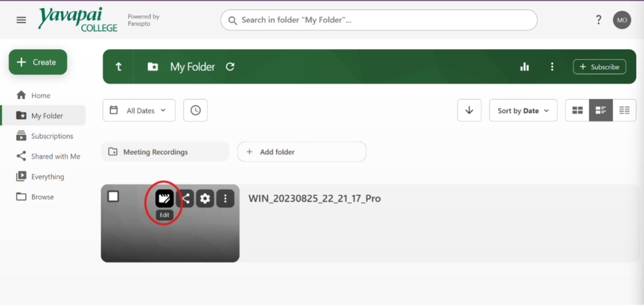
Task: Toggle sort direction arrow button
Action: coord(469,110)
